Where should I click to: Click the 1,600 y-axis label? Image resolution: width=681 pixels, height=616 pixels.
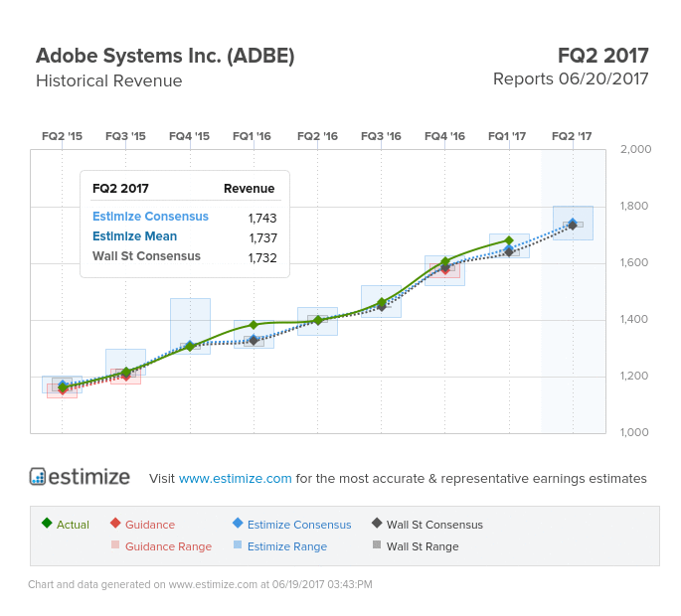pyautogui.click(x=634, y=262)
